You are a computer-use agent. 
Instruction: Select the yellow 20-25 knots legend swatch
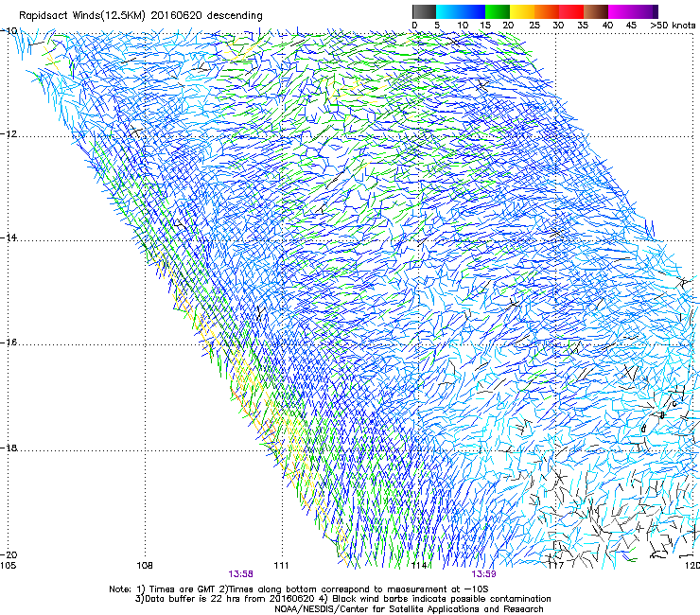tap(522, 11)
